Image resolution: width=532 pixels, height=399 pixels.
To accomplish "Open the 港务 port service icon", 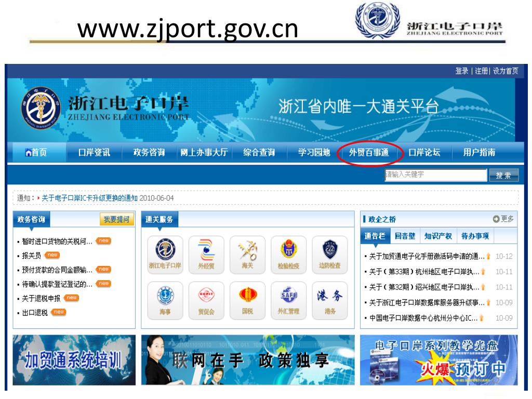I will coord(330,301).
